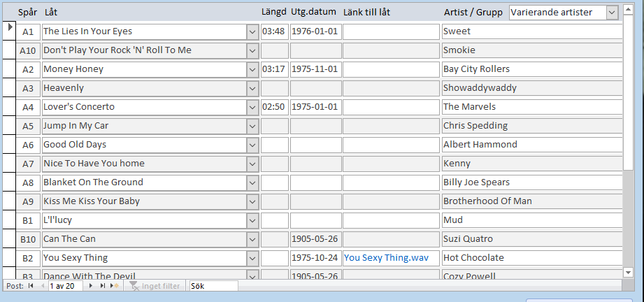Jump to the last record
Image resolution: width=644 pixels, height=302 pixels.
(103, 286)
